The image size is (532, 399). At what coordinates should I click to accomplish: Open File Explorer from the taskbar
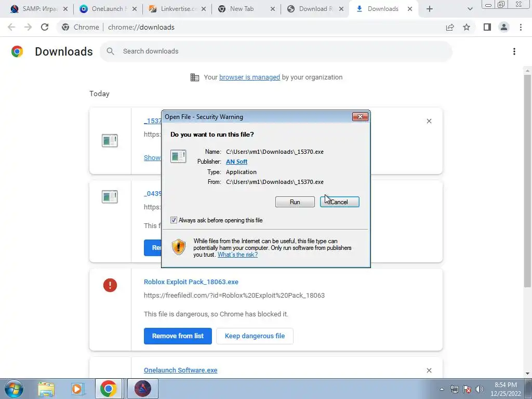(46, 389)
